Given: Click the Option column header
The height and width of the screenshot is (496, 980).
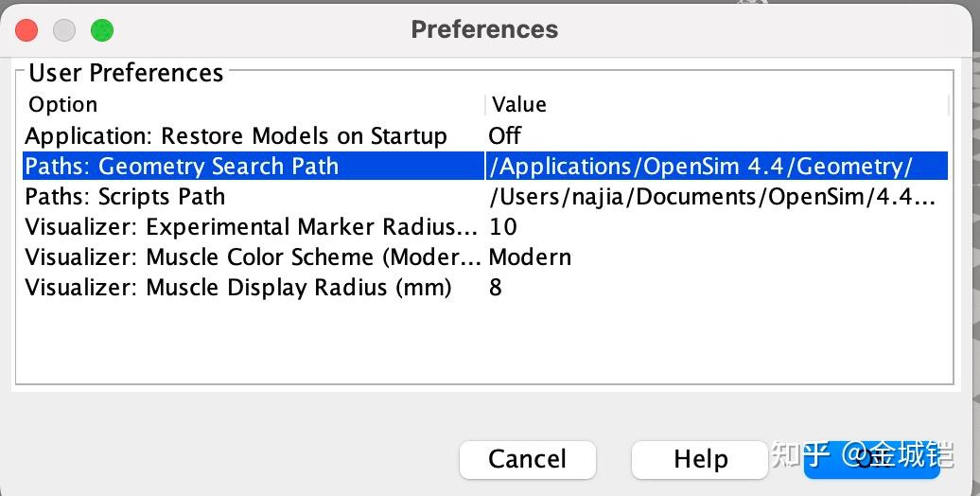Looking at the screenshot, I should click(x=63, y=104).
